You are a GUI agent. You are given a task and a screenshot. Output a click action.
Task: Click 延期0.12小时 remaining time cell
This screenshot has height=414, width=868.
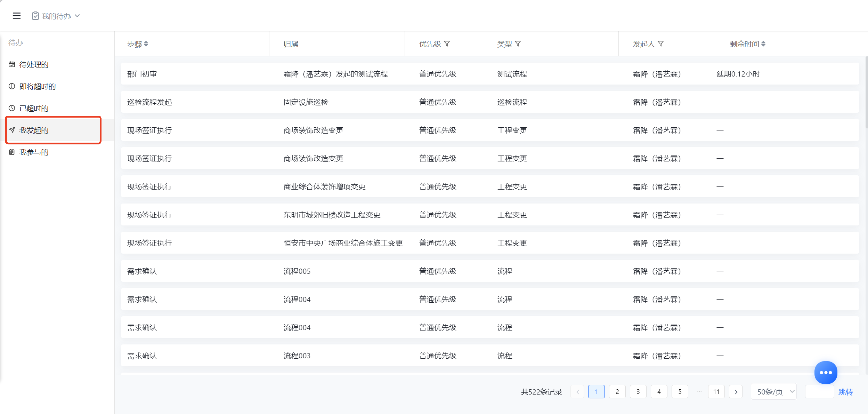point(738,74)
